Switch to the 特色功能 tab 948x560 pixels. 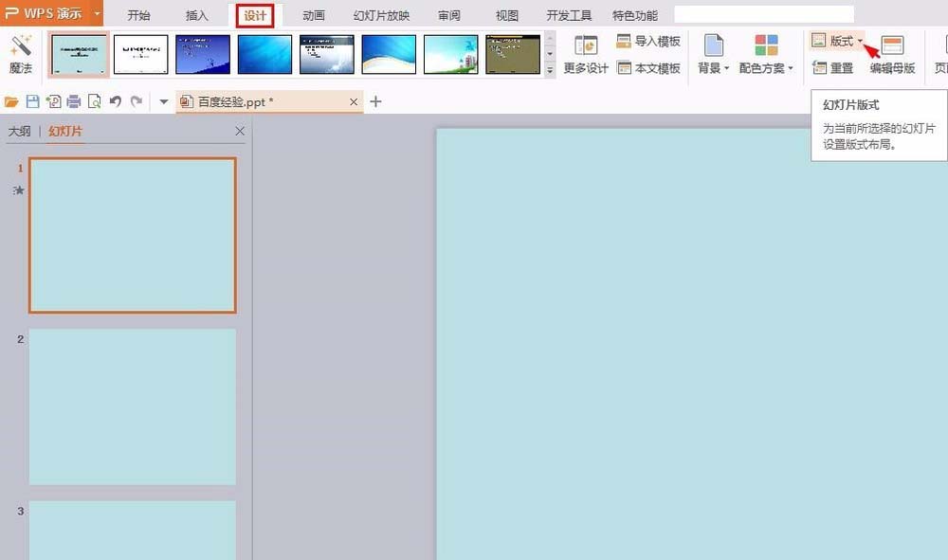pyautogui.click(x=635, y=16)
